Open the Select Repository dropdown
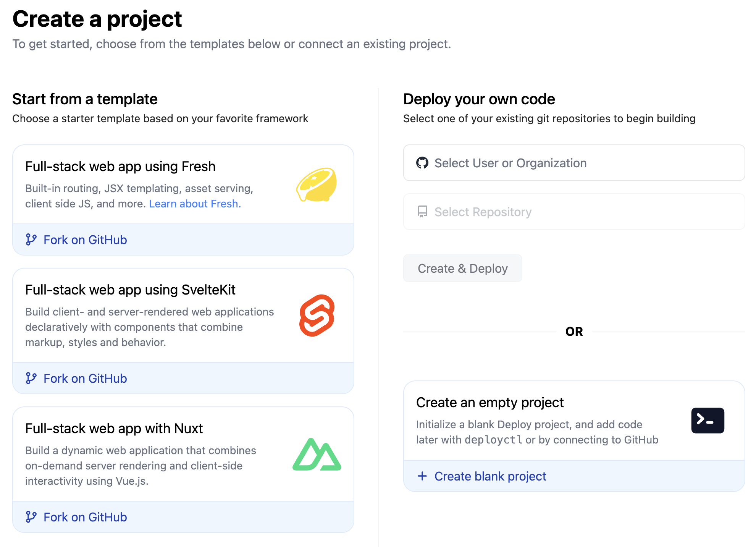Screen dimensions: 756x547 pos(574,212)
